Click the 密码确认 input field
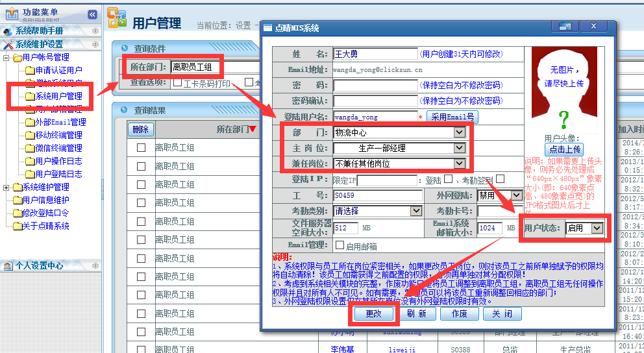Viewport: 644px width, 353px height. point(375,101)
